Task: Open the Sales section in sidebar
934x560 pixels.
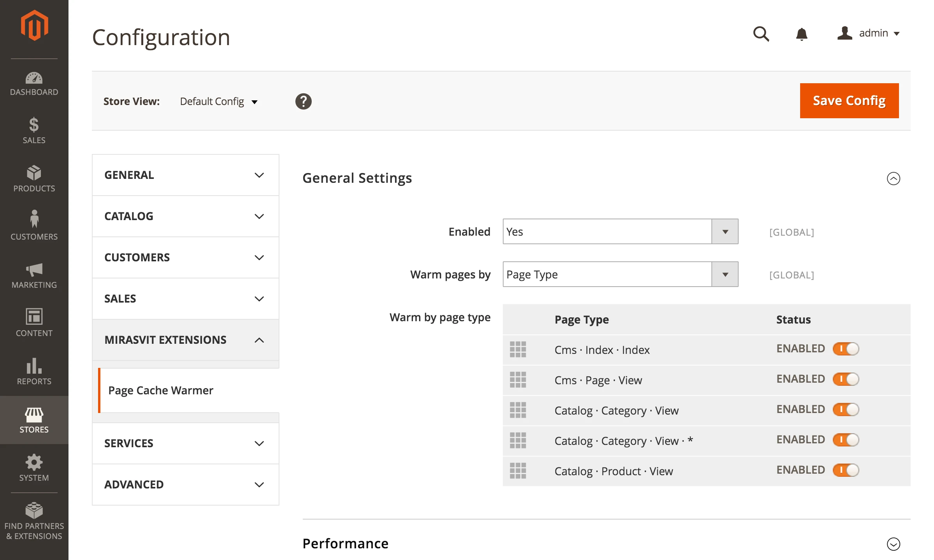Action: [34, 131]
